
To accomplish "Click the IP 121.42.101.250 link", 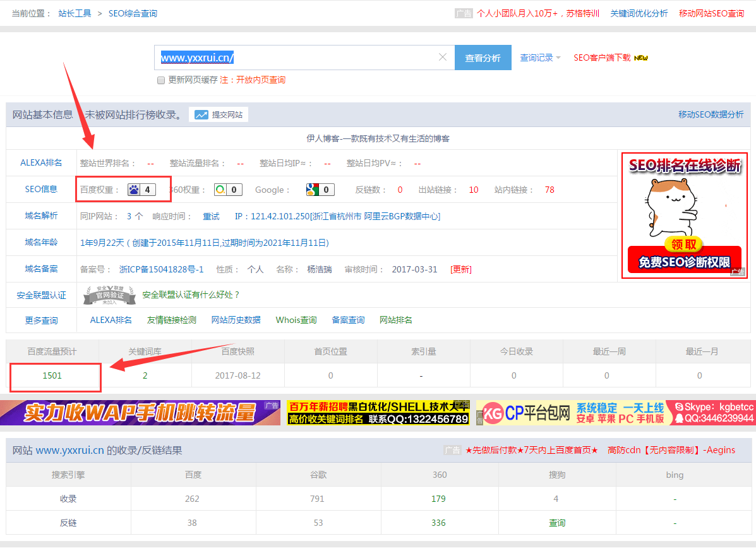I will tap(337, 216).
